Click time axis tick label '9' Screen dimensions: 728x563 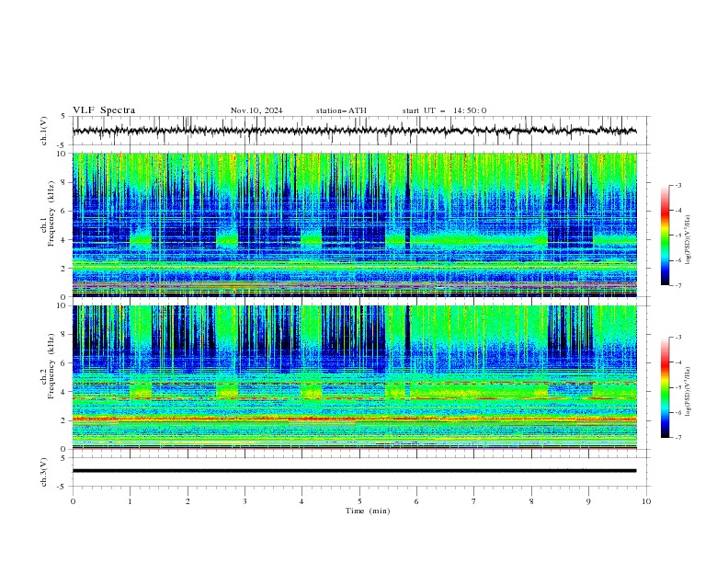point(588,501)
